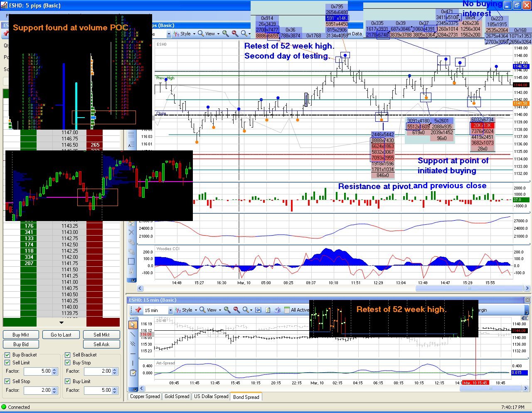The width and height of the screenshot is (532, 413).
Task: Select the horizontal line tool
Action: pyautogui.click(x=133, y=353)
